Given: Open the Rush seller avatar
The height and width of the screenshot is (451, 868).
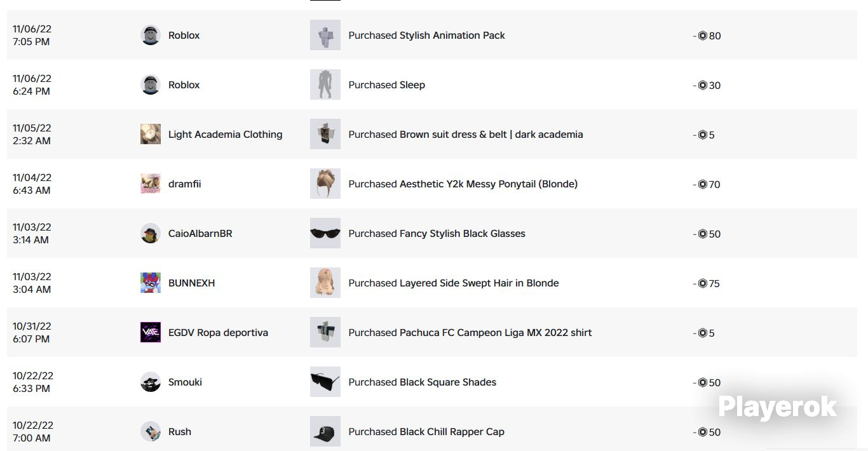Looking at the screenshot, I should [x=151, y=431].
